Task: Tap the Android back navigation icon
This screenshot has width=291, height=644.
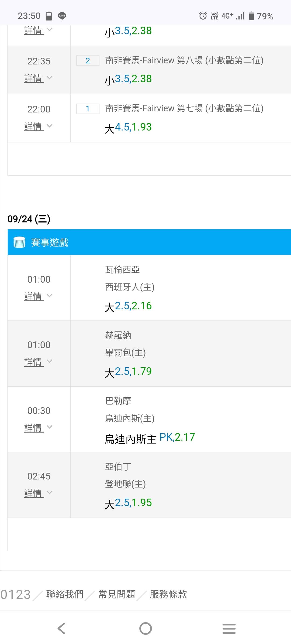Action: (61, 628)
